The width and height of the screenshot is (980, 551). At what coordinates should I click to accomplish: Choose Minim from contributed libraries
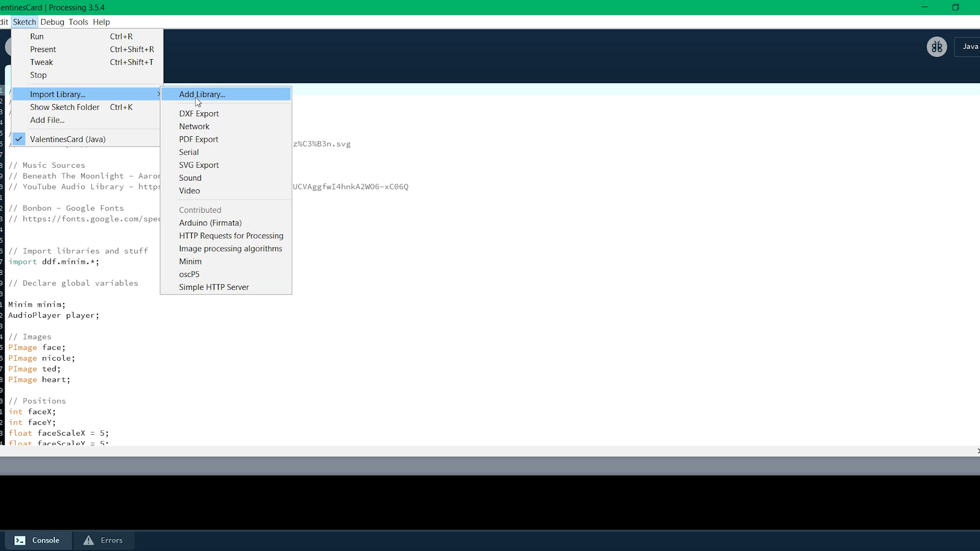point(190,261)
